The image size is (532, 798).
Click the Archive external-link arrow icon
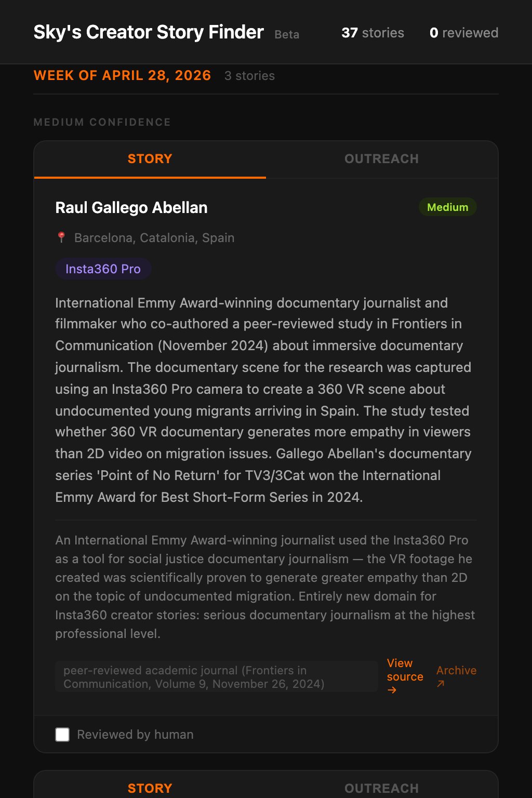tap(441, 684)
